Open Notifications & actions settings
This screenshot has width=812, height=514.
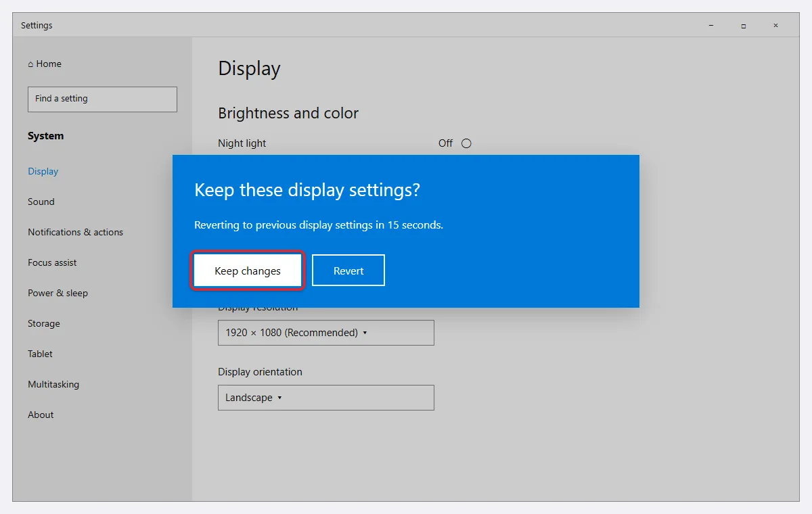tap(76, 232)
